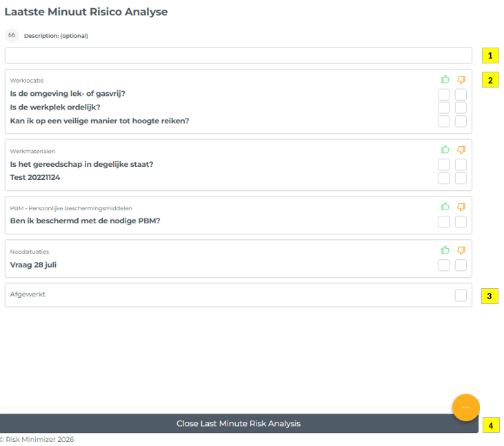The width and height of the screenshot is (504, 446).
Task: Tick negative box for 'Test 20221124'
Action: coord(461,178)
